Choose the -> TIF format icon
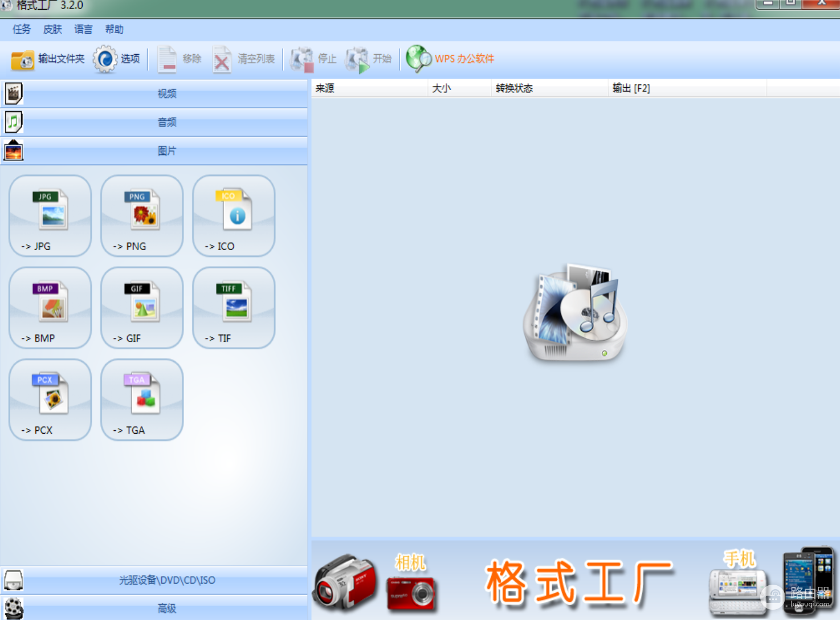 (x=234, y=308)
